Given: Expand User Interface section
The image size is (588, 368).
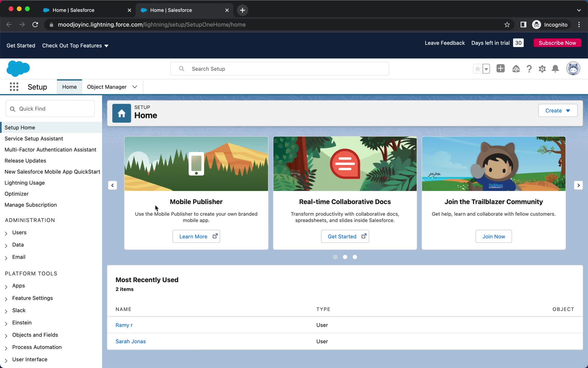Looking at the screenshot, I should coord(6,360).
